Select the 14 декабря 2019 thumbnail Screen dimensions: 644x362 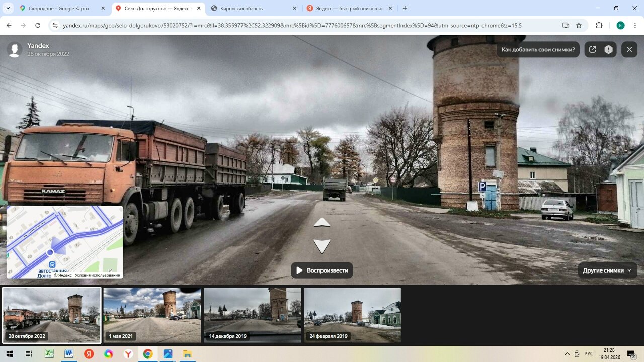click(x=253, y=315)
